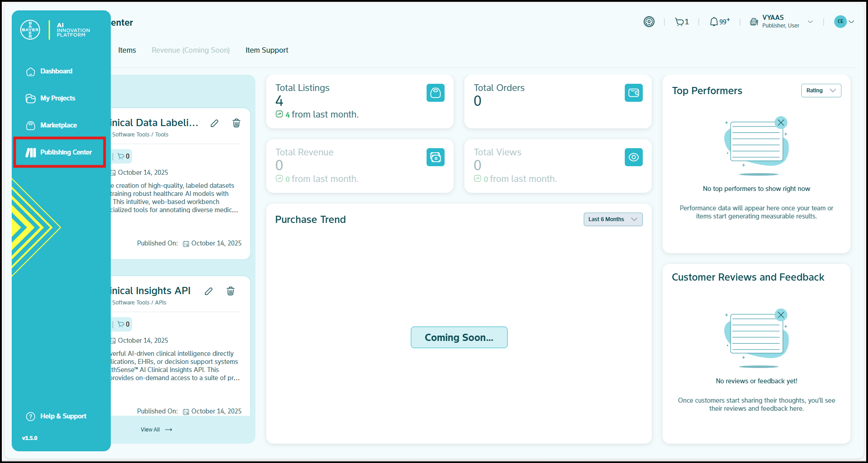Edit the Clinical Insights API listing

209,291
